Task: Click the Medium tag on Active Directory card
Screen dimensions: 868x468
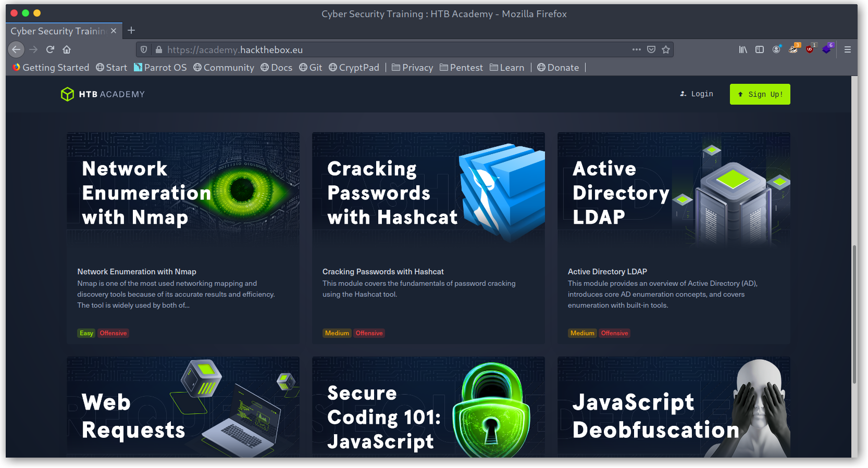Action: 582,333
